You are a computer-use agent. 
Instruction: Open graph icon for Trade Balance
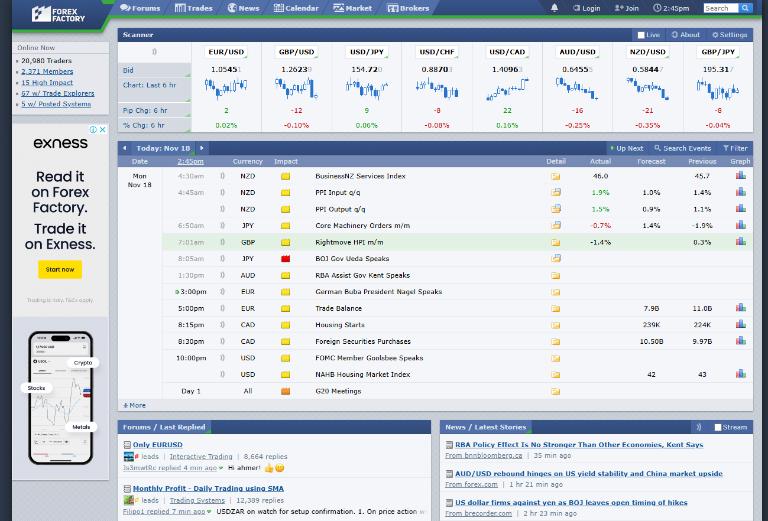pyautogui.click(x=740, y=308)
